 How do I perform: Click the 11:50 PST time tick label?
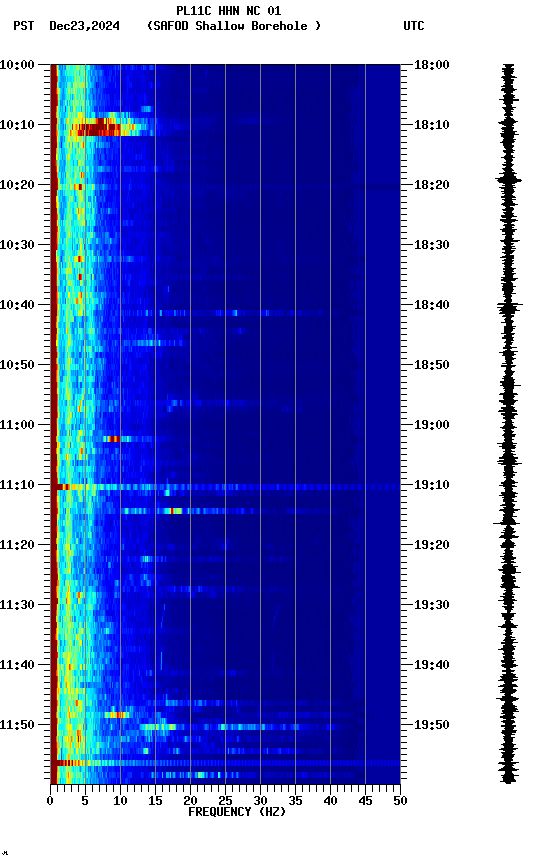17,725
